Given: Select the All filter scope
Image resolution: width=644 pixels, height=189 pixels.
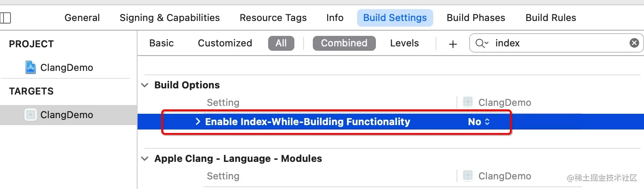Looking at the screenshot, I should point(281,43).
